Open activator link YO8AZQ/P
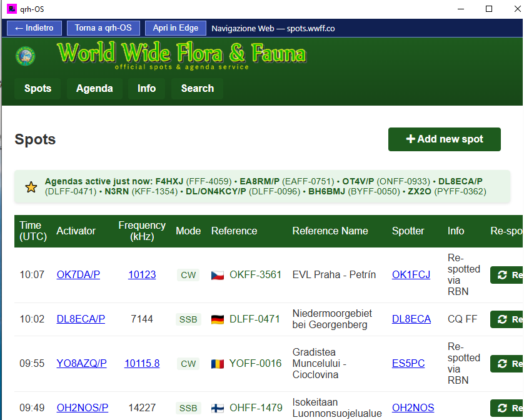The height and width of the screenshot is (420, 524). coord(81,363)
